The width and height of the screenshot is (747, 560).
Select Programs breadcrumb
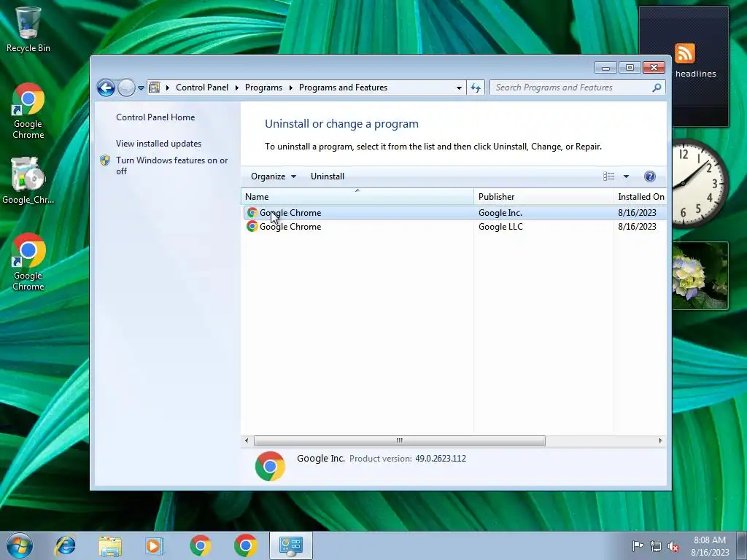[263, 87]
